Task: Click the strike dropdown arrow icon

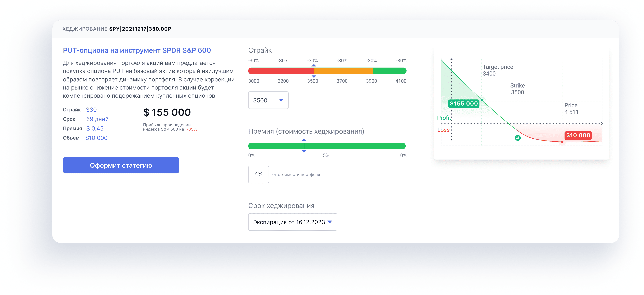Action: click(x=281, y=100)
